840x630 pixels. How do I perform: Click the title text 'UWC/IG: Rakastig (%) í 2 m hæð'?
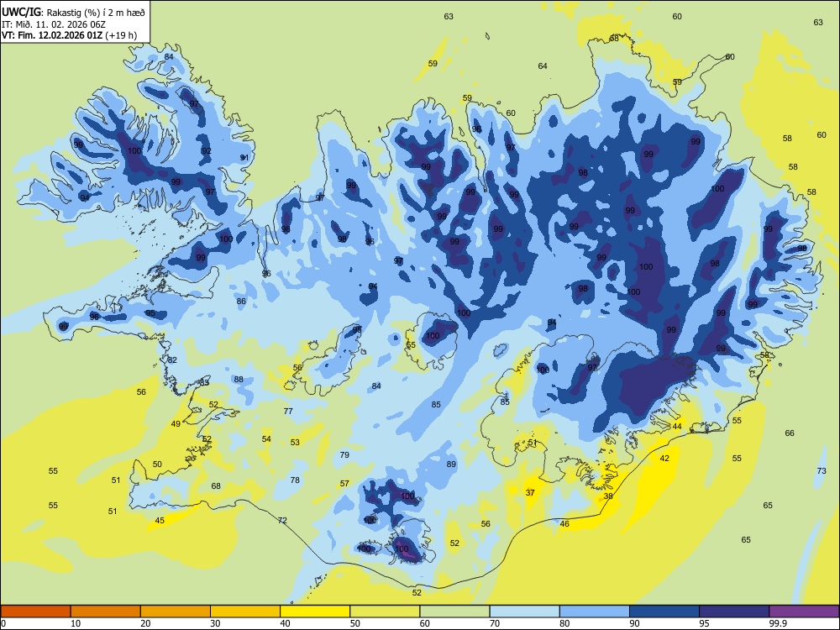click(x=73, y=13)
